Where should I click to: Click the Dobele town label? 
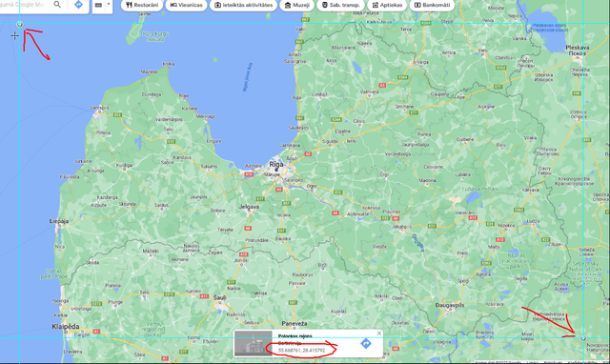(x=217, y=211)
